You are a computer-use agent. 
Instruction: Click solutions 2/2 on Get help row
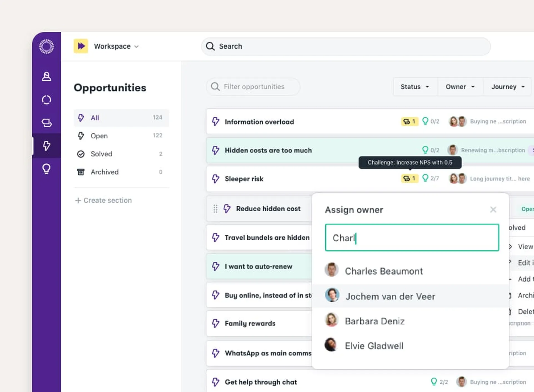(439, 382)
